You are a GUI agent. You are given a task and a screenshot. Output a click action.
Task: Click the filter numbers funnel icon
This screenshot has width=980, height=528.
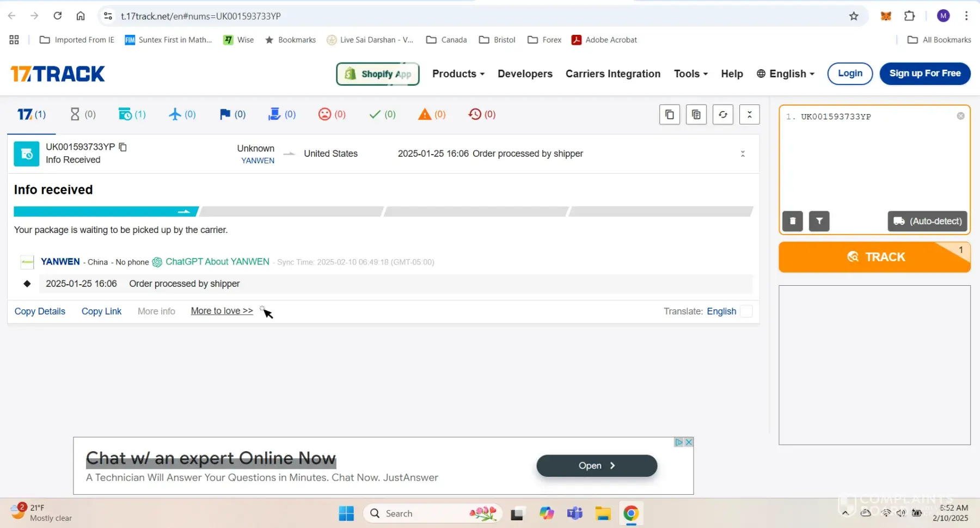pyautogui.click(x=819, y=221)
